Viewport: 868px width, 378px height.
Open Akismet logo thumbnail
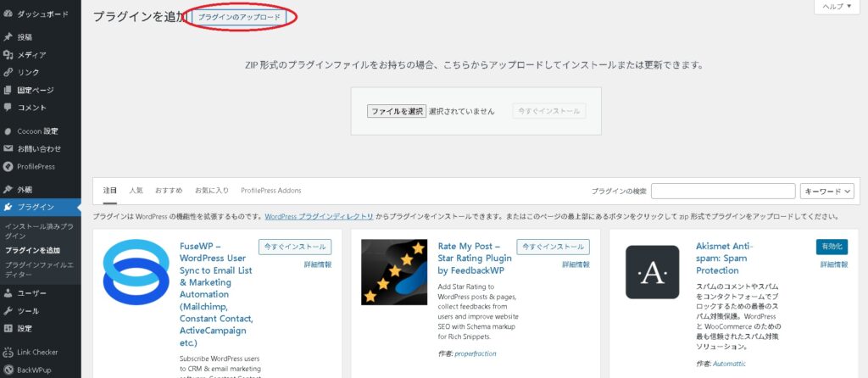pos(652,272)
